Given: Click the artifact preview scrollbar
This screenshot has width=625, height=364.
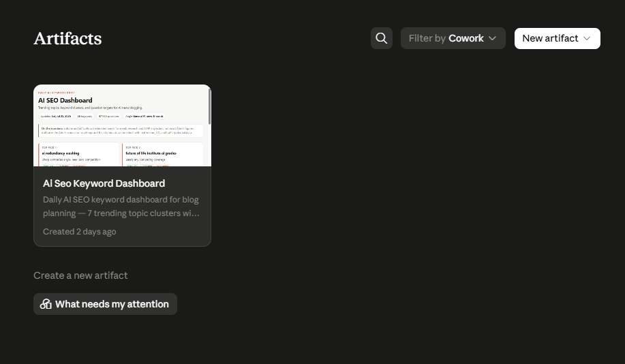Looking at the screenshot, I should pyautogui.click(x=209, y=106).
